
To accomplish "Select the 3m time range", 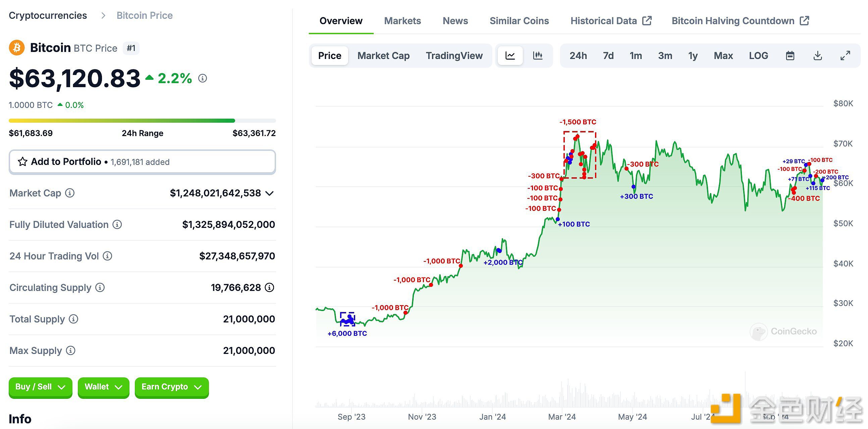I will (665, 56).
